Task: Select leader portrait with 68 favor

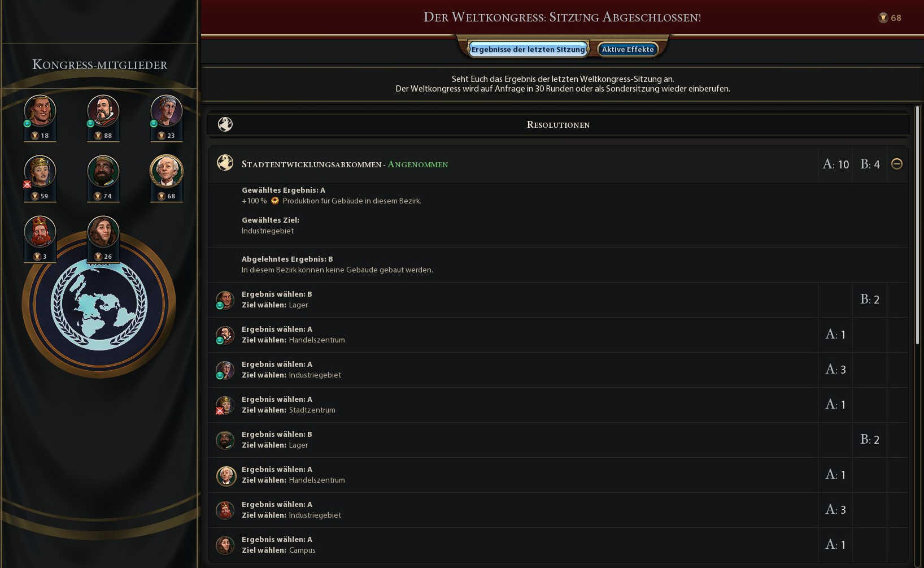Action: (167, 171)
